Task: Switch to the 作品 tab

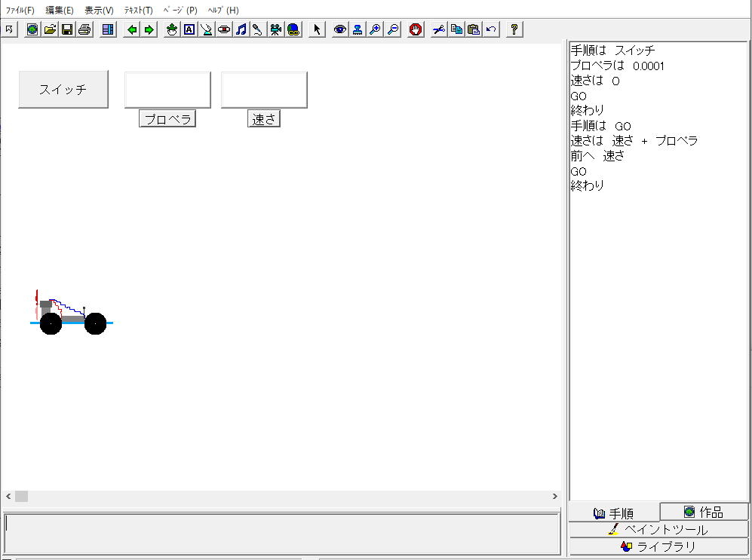Action: click(x=704, y=512)
